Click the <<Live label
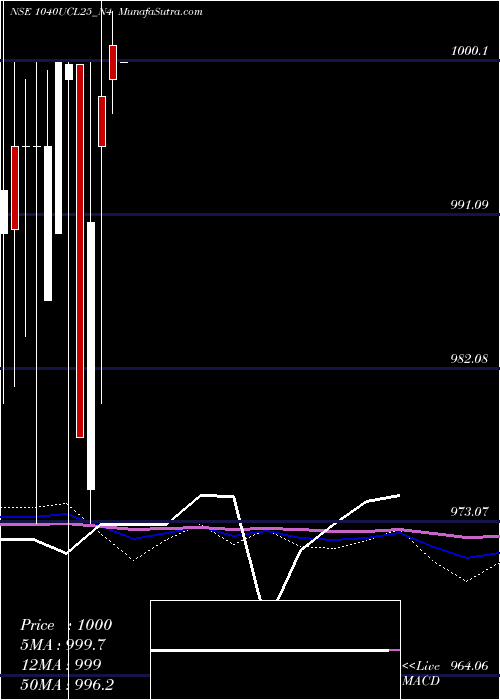 point(421,666)
